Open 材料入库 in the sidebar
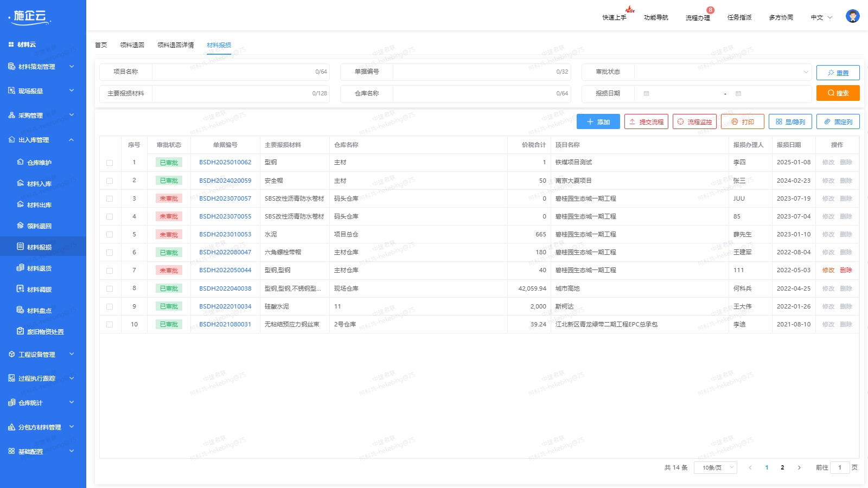This screenshot has width=868, height=488. click(39, 184)
